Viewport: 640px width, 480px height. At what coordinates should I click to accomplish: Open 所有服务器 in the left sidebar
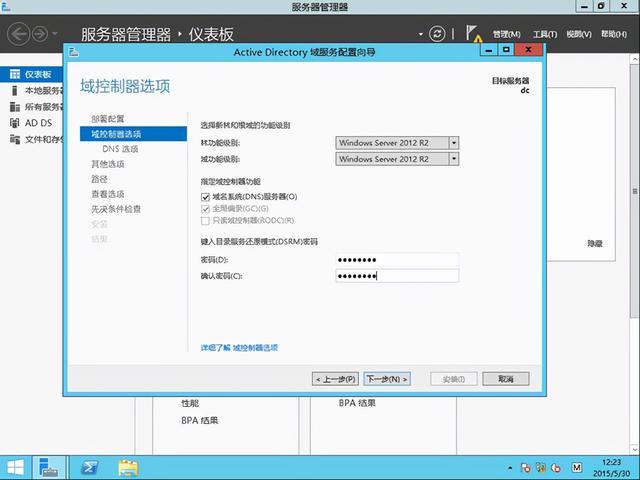(x=36, y=107)
